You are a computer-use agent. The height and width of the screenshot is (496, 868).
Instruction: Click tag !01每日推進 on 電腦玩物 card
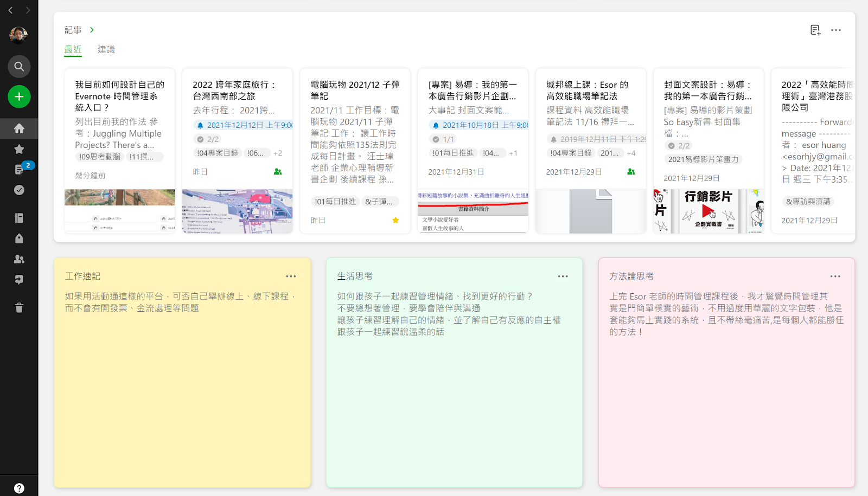click(x=335, y=202)
